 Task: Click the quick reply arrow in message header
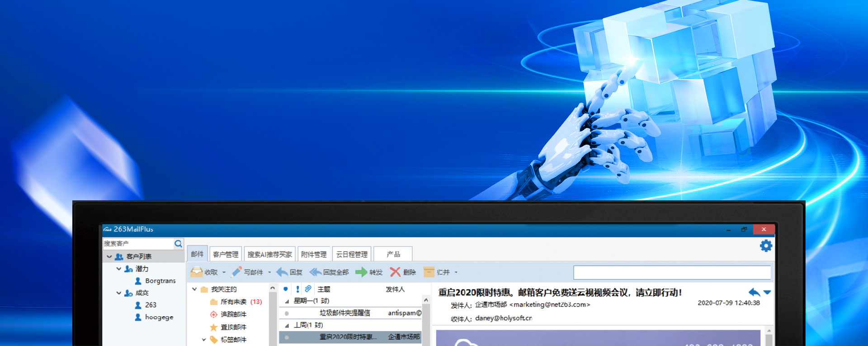point(754,292)
